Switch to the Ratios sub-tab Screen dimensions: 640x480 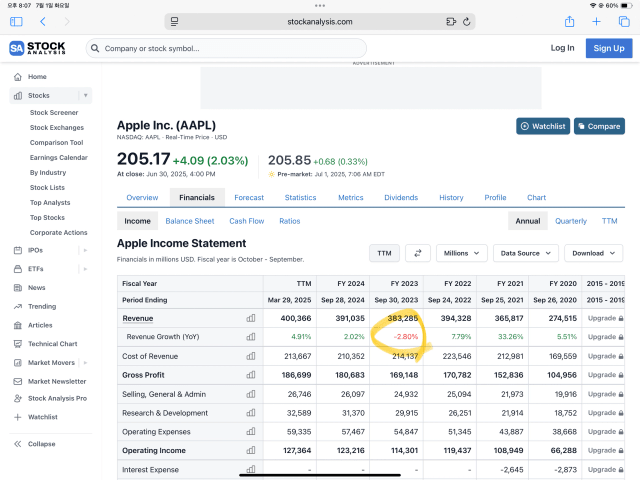pos(290,221)
